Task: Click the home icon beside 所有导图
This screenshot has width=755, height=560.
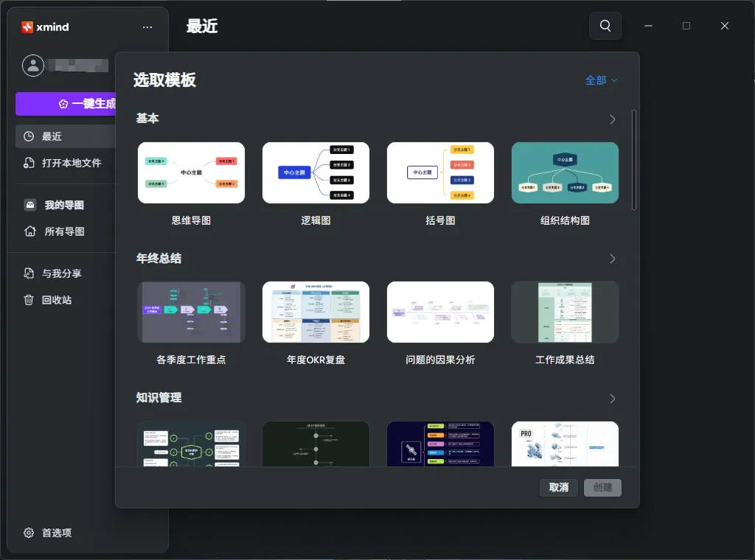Action: click(x=29, y=231)
